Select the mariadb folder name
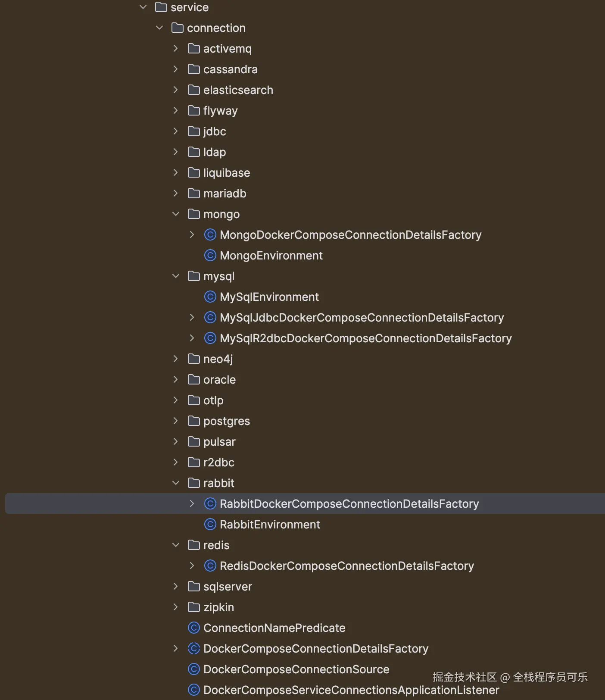Screen dimensions: 605x700 225,194
